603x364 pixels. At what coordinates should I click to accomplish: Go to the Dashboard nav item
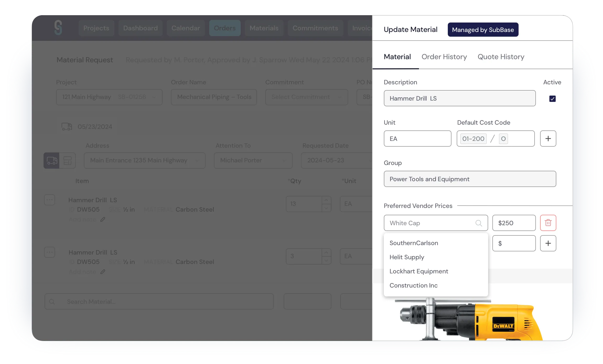tap(141, 28)
